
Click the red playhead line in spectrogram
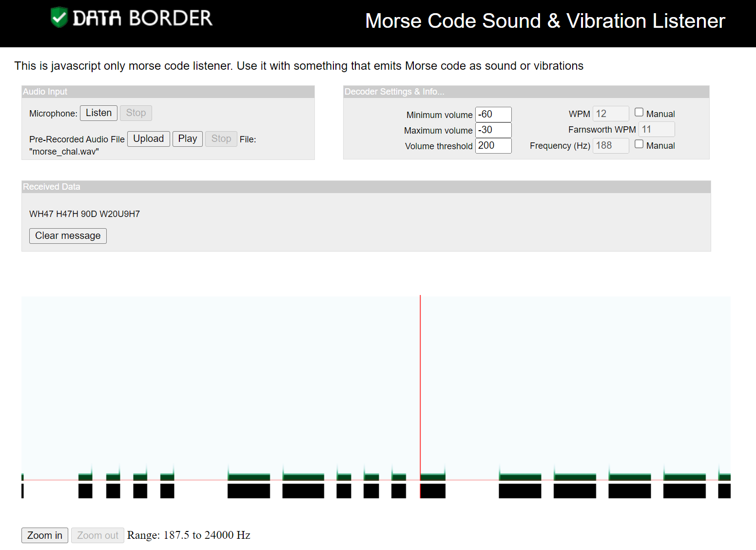[x=420, y=390]
